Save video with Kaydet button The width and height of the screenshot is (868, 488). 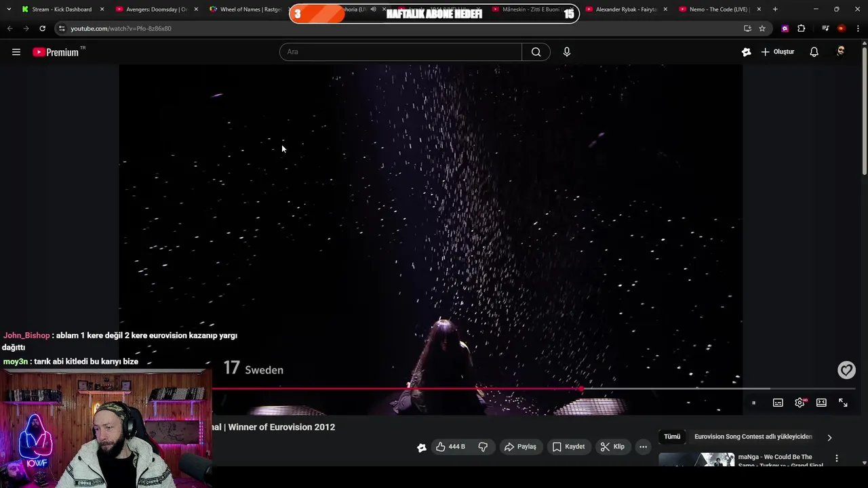pos(568,447)
